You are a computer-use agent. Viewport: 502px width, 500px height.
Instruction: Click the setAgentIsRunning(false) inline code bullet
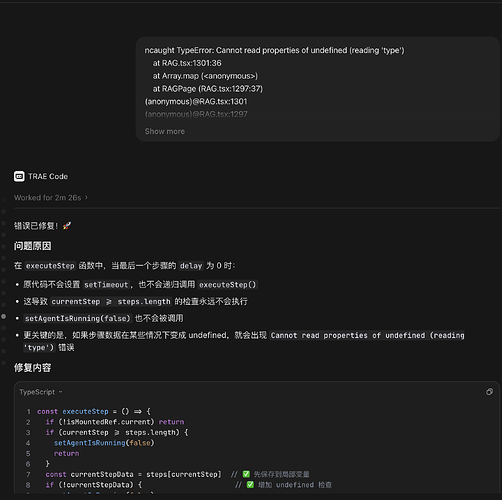pyautogui.click(x=78, y=318)
